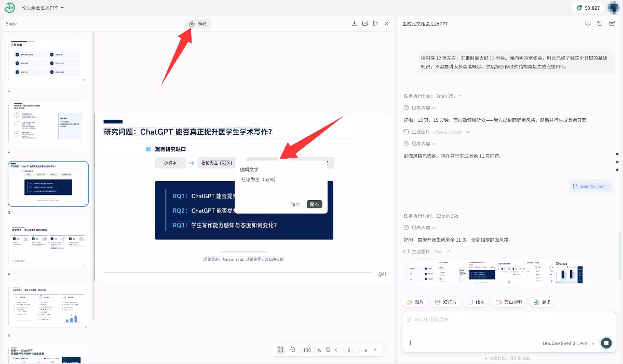The image size is (623, 364).
Task: Click the 小样本 box on slide
Action: point(170,163)
